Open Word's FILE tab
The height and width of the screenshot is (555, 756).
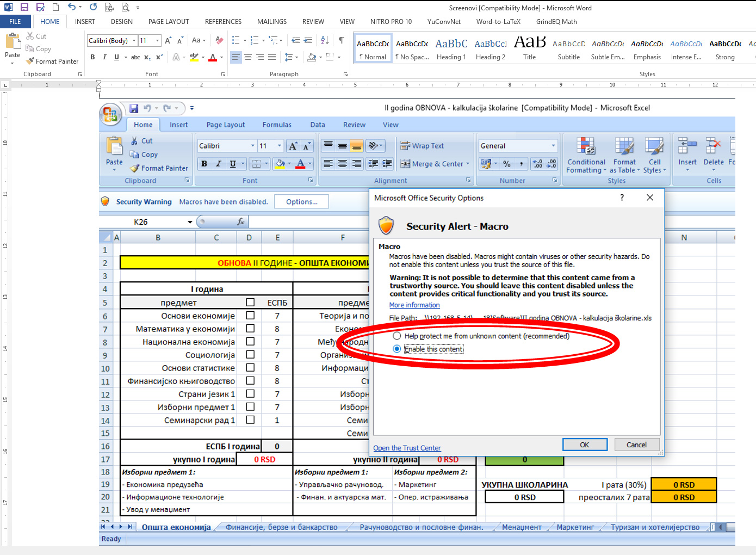tap(15, 22)
